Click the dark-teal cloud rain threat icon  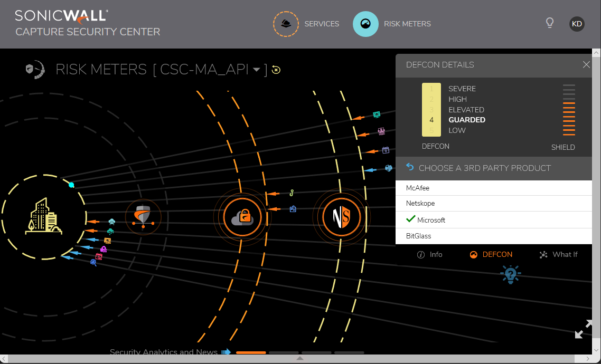[x=110, y=231]
